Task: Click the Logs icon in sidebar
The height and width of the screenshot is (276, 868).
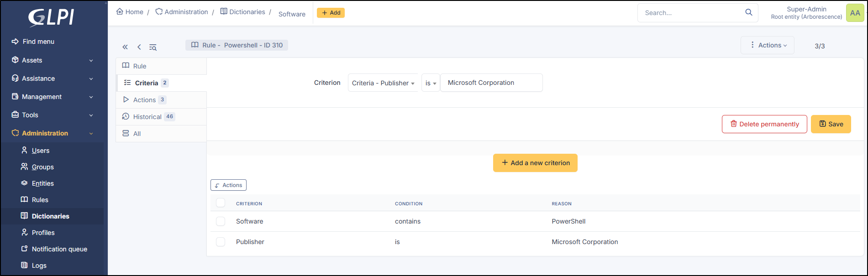Action: (x=25, y=265)
